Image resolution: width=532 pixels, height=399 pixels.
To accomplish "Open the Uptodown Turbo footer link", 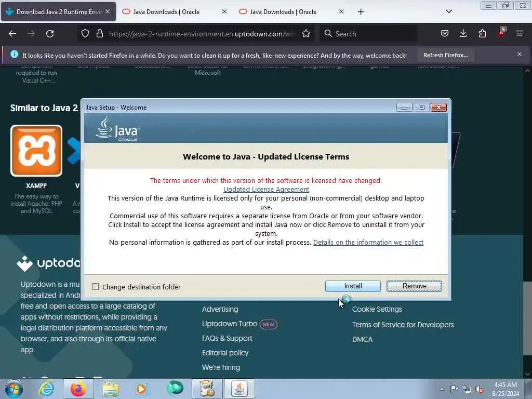I will point(230,324).
